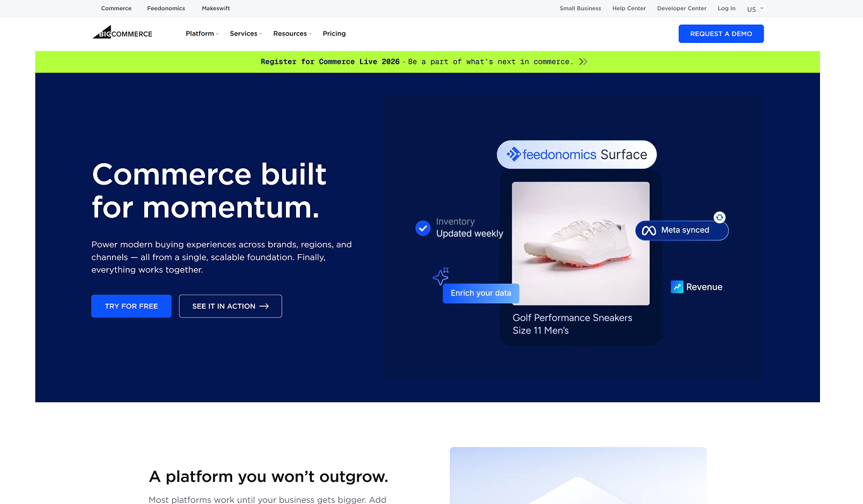
Task: Click the BigCommerce logo
Action: coord(123,32)
